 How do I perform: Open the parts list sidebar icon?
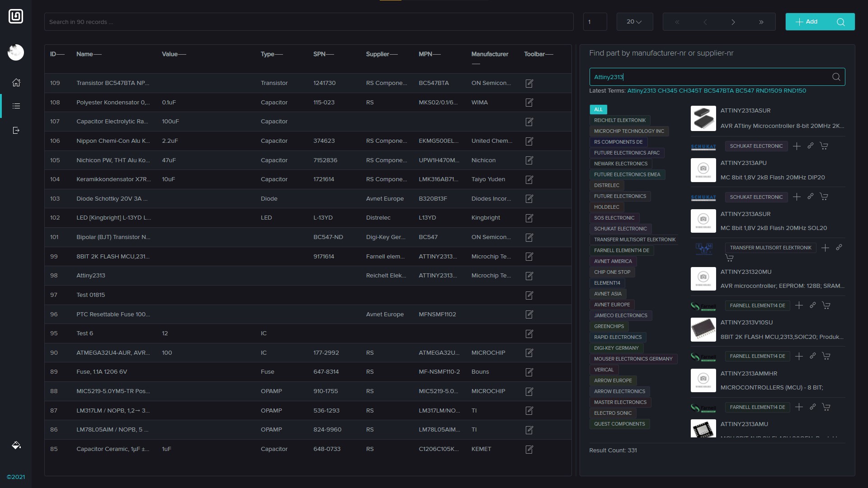coord(16,106)
